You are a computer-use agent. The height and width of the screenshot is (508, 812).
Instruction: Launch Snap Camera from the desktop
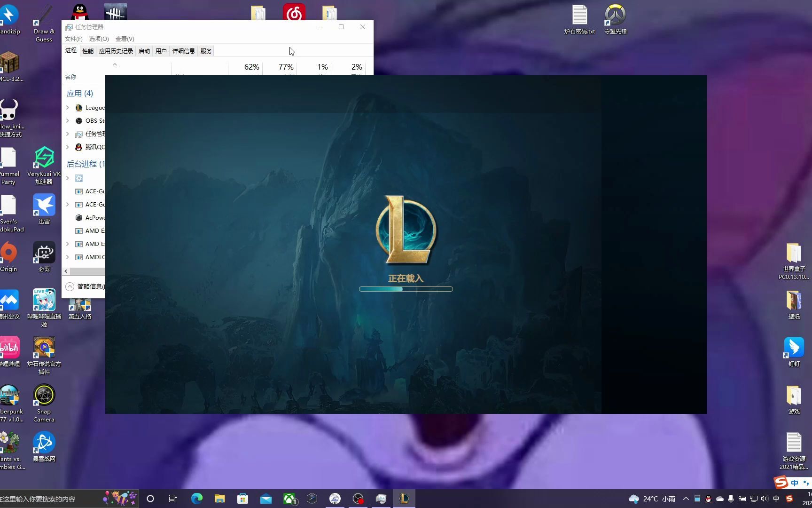click(44, 403)
